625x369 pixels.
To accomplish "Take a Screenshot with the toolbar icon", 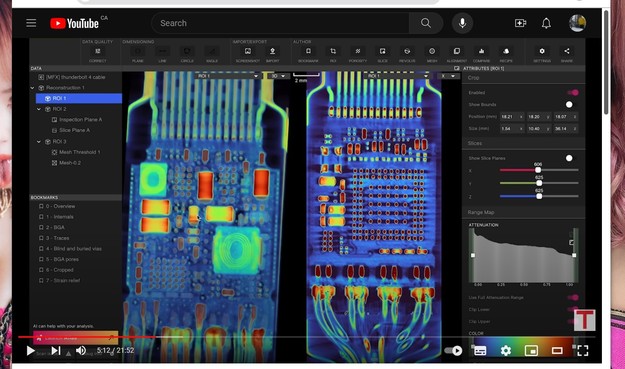I will 248,51.
